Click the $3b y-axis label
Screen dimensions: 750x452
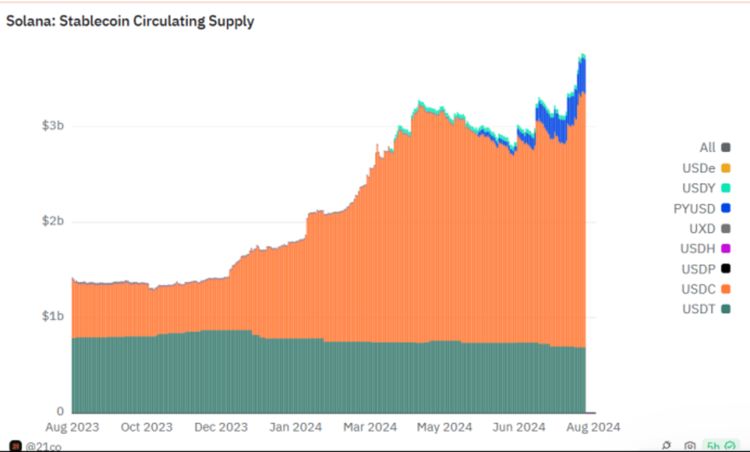(x=53, y=125)
